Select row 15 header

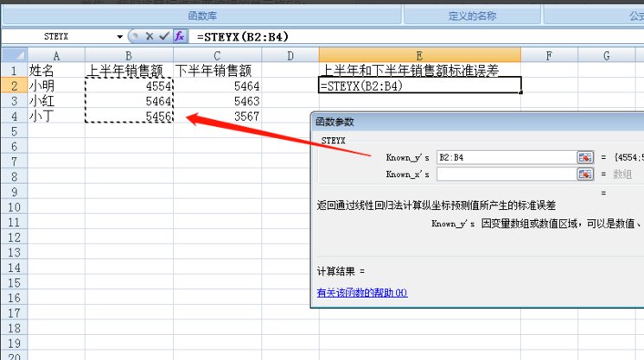(15, 283)
